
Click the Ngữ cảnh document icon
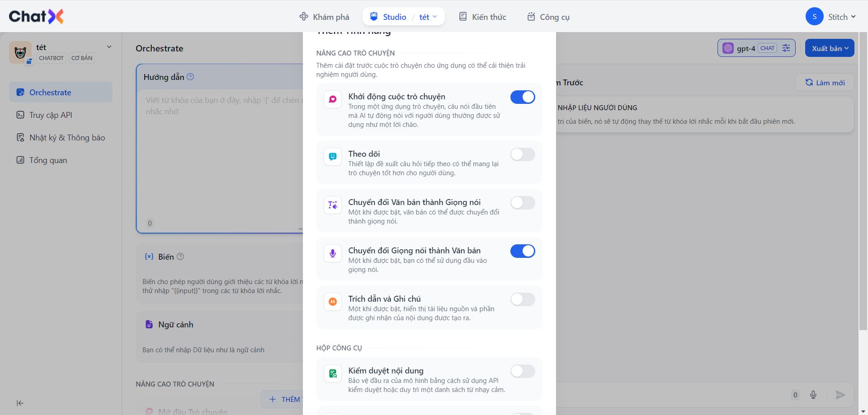click(149, 324)
